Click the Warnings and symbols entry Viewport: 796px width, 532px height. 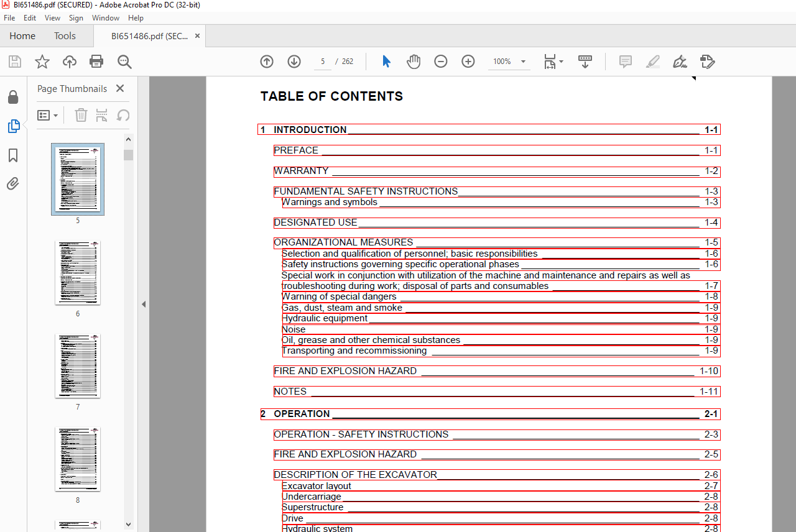501,202
